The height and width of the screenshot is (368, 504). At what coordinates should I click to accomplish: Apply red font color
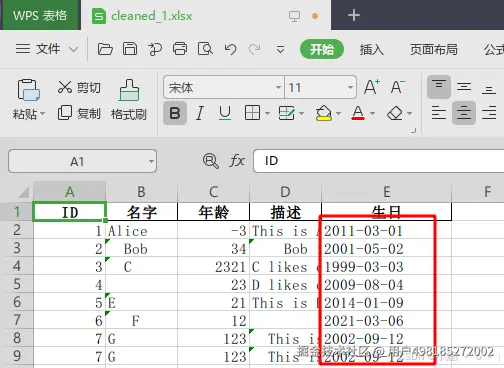358,113
